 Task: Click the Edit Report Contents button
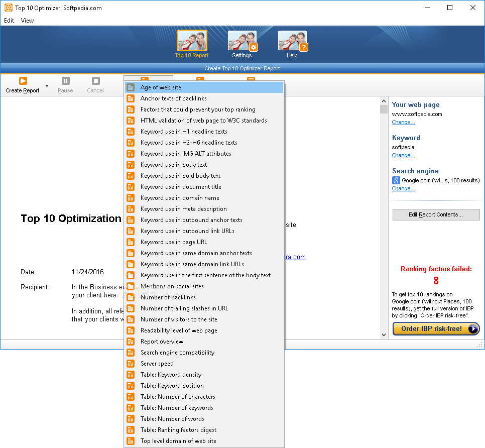[x=436, y=215]
